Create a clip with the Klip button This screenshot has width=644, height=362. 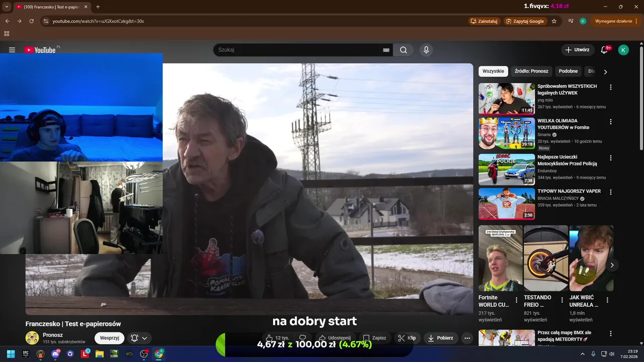click(x=407, y=338)
